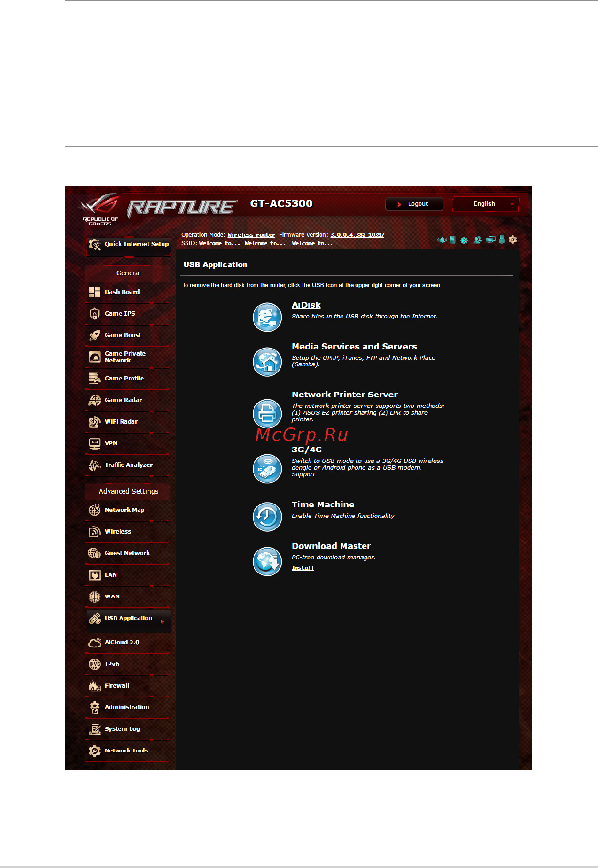This screenshot has height=868, width=598.
Task: Open Wireless settings menu
Action: (128, 531)
